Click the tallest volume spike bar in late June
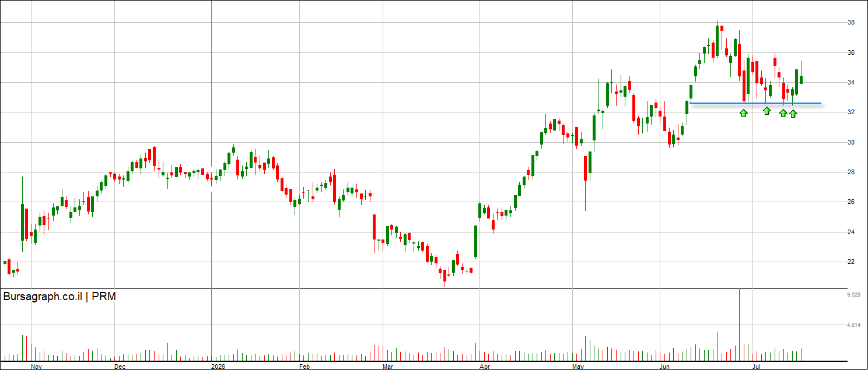 tap(739, 325)
